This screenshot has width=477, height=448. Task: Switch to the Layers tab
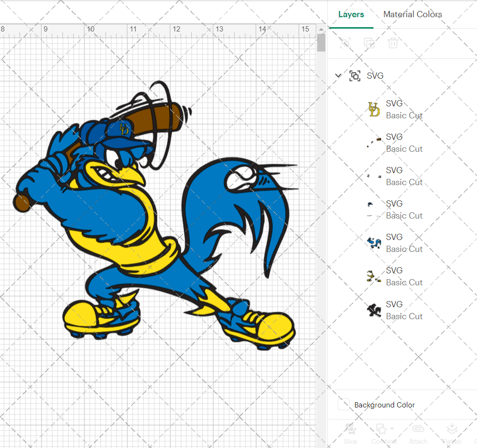point(351,14)
